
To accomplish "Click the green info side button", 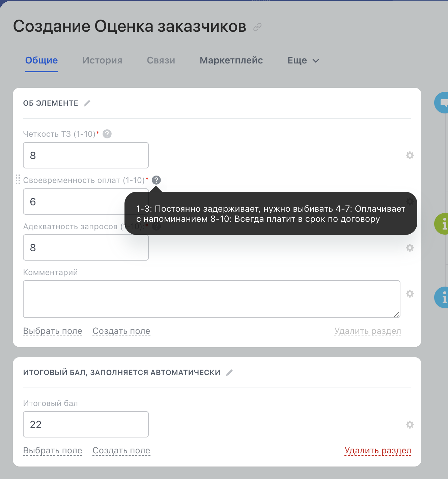I will click(x=441, y=224).
